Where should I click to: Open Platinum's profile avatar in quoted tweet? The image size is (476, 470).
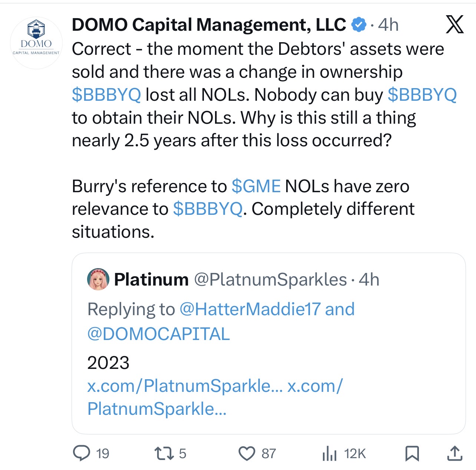click(x=98, y=279)
